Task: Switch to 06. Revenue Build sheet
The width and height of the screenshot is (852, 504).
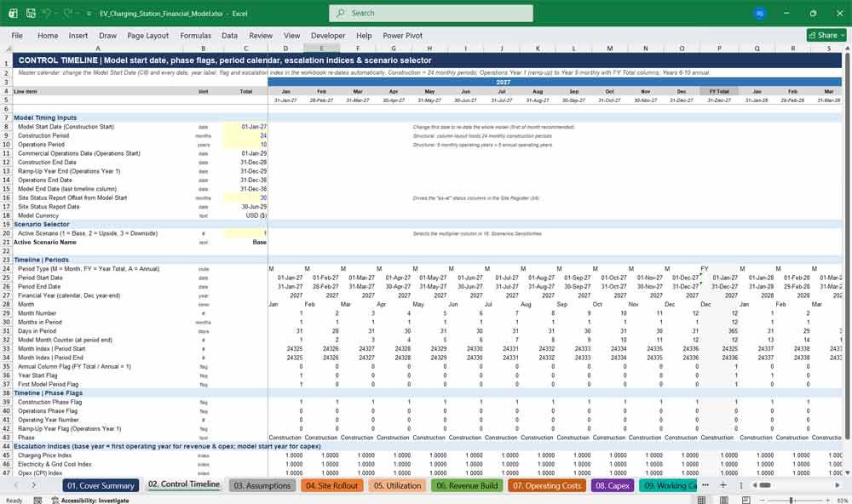Action: (467, 485)
